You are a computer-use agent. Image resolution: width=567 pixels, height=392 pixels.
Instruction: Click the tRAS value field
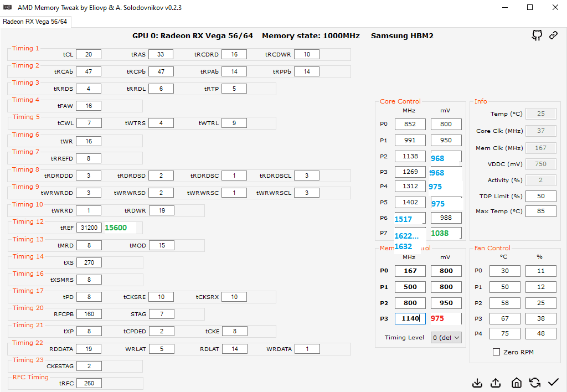click(x=161, y=54)
